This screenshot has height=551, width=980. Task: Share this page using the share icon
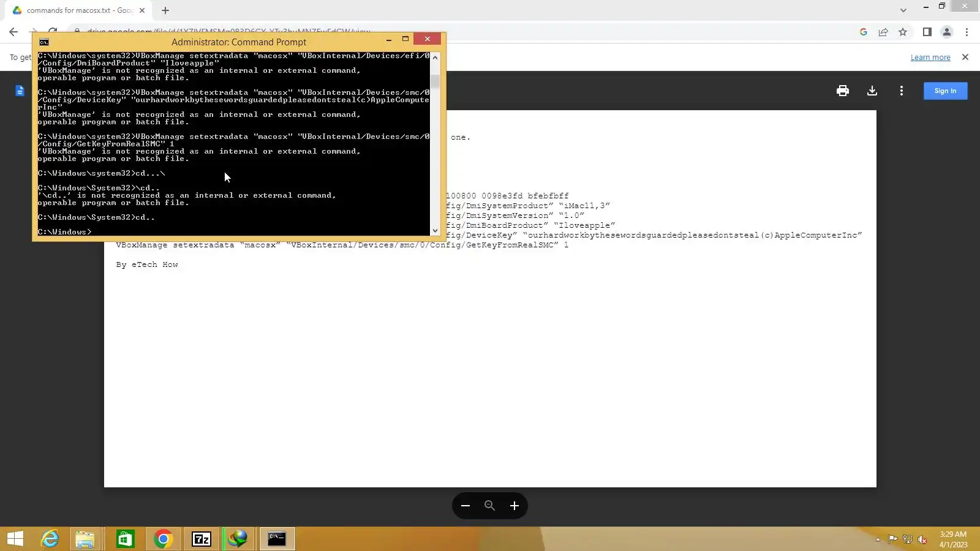[x=883, y=32]
